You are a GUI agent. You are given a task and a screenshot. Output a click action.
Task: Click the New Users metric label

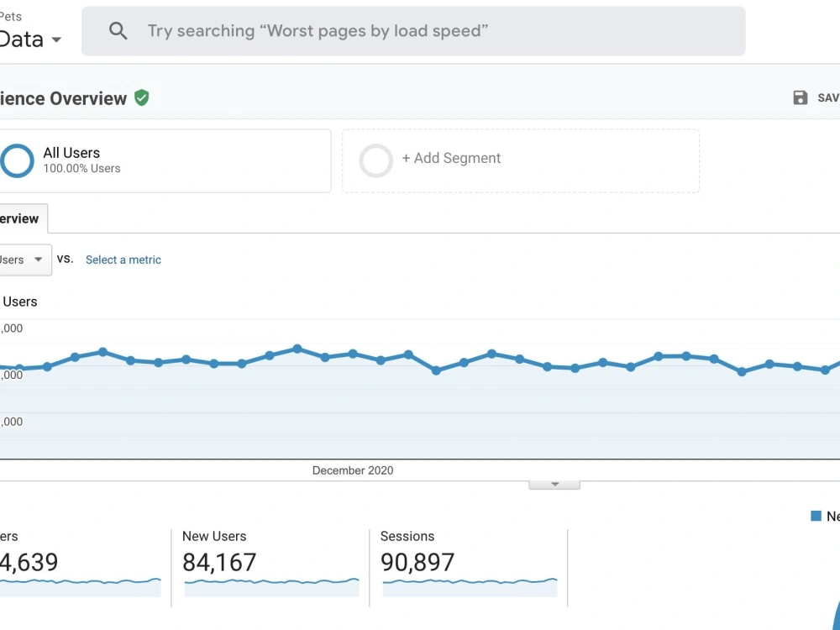tap(214, 536)
